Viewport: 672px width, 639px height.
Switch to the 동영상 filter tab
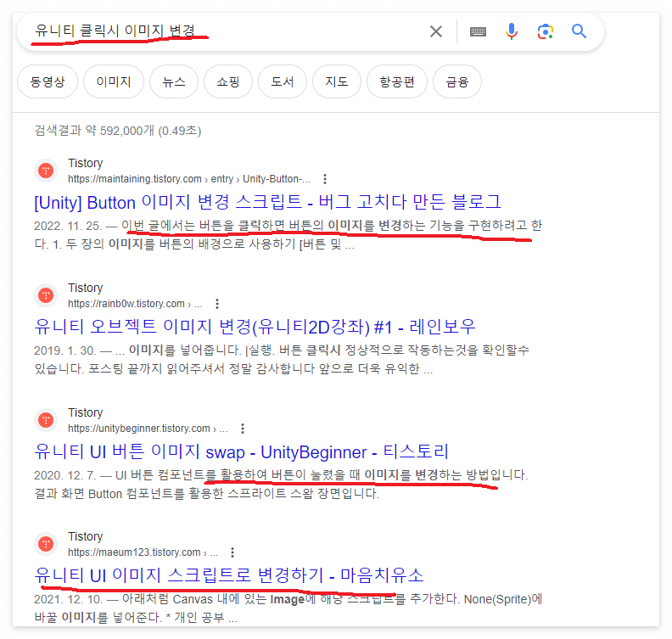pyautogui.click(x=48, y=81)
